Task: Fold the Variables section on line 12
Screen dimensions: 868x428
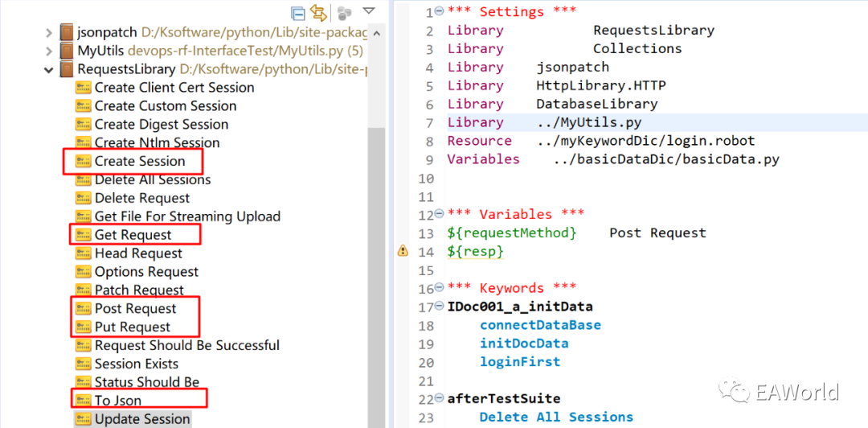Action: click(440, 214)
